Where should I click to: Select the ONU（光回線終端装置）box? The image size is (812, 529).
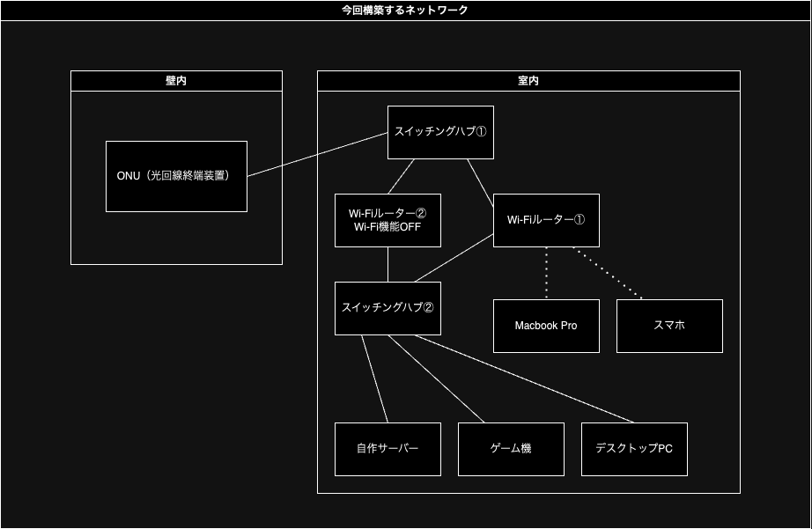pyautogui.click(x=177, y=177)
